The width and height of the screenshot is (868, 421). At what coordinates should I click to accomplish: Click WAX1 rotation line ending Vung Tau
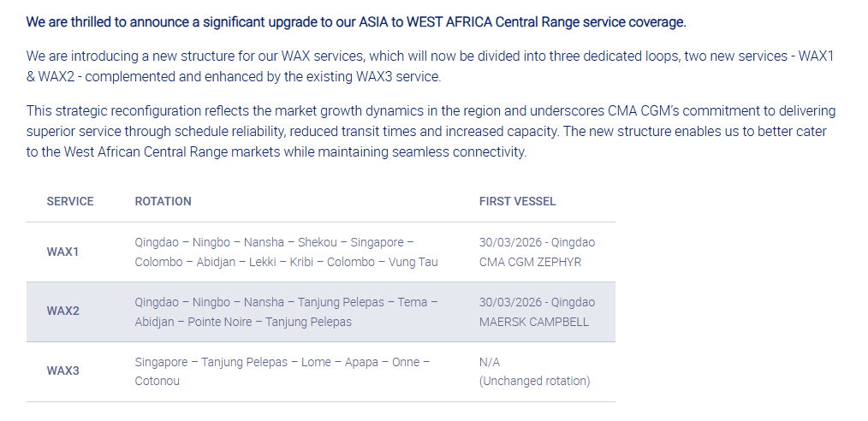tap(286, 262)
